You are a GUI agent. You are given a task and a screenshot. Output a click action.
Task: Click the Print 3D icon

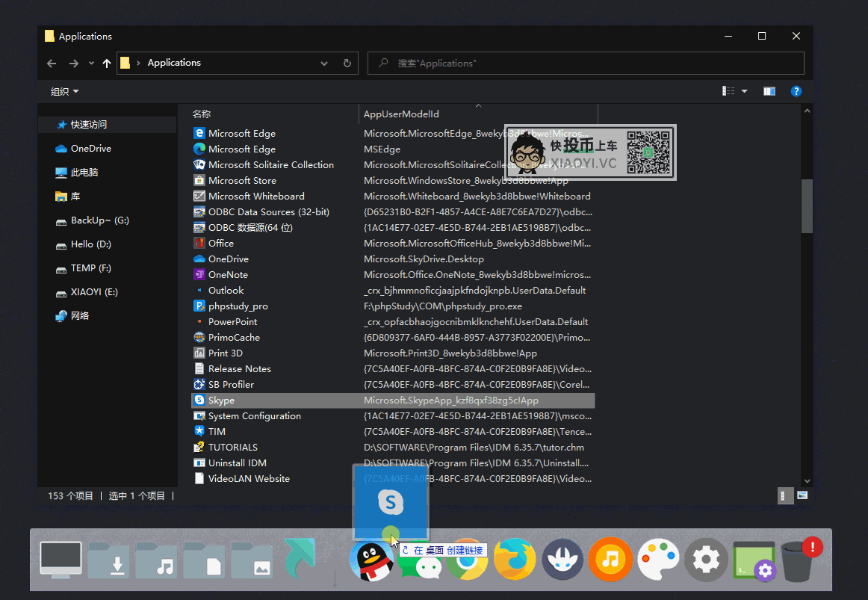tap(199, 353)
